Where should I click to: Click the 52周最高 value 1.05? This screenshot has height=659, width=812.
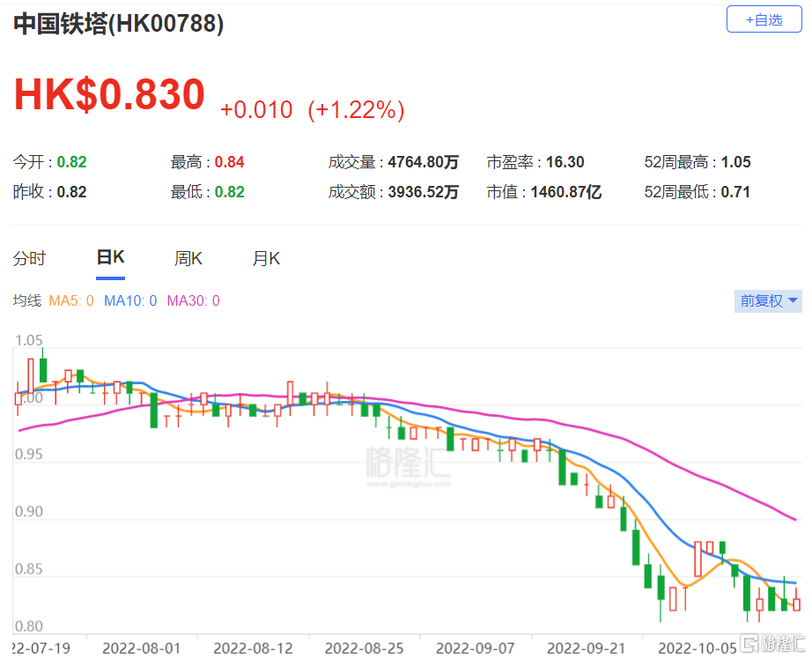(x=736, y=162)
